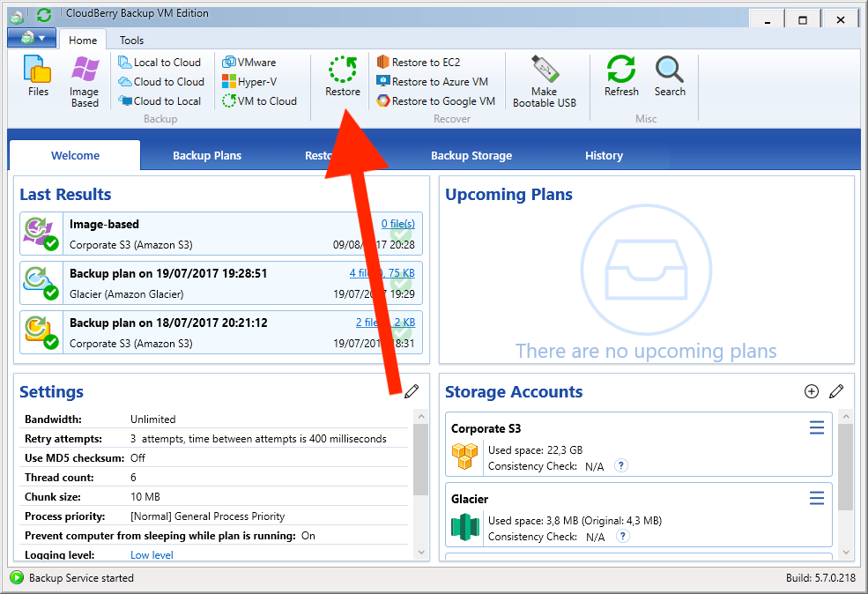Viewport: 868px width, 594px height.
Task: Click the Backup Service started status icon
Action: click(x=17, y=578)
